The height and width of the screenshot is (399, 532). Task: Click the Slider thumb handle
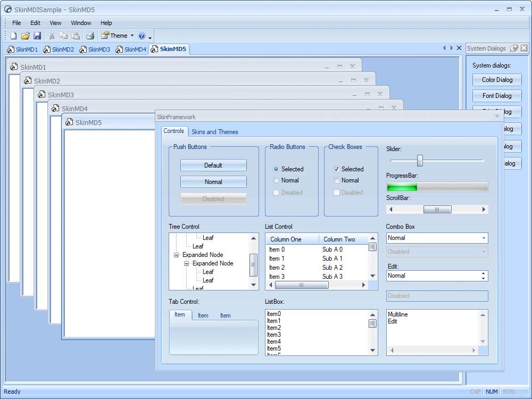click(x=420, y=161)
